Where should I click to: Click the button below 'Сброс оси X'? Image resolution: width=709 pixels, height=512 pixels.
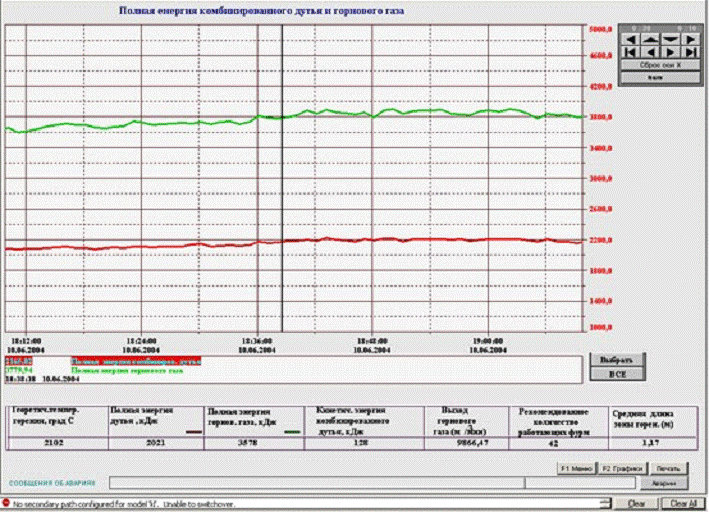point(660,78)
